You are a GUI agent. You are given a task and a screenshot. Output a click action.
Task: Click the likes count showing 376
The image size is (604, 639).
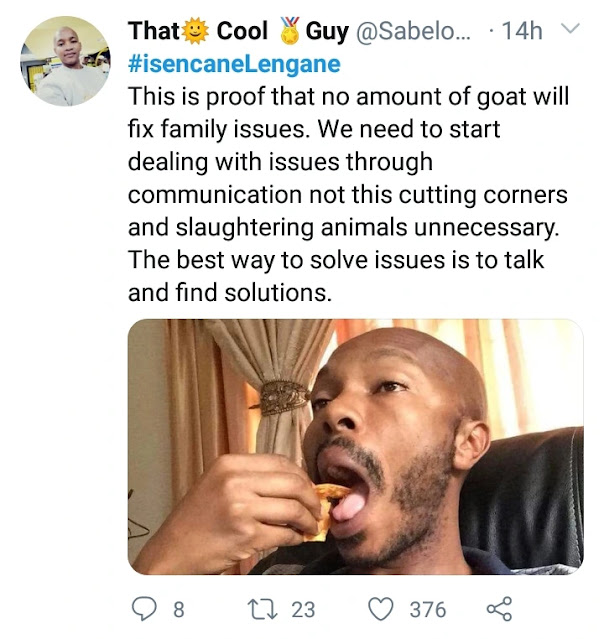pyautogui.click(x=428, y=610)
